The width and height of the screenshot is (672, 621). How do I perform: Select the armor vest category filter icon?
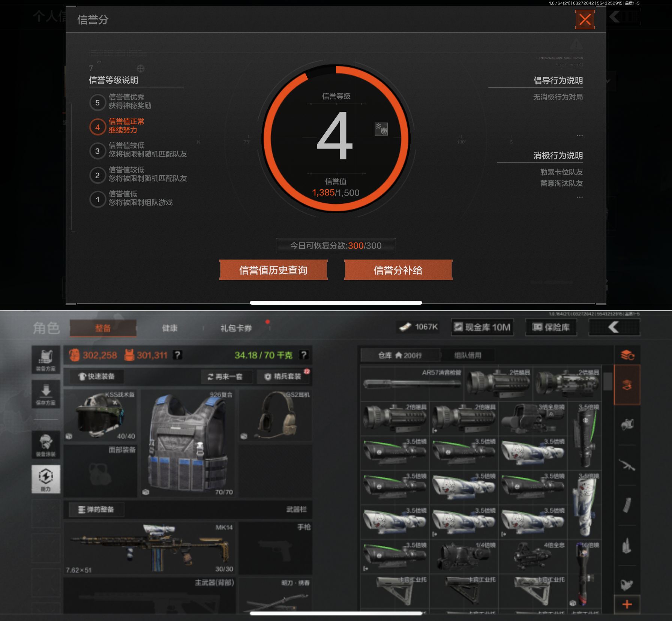click(627, 424)
